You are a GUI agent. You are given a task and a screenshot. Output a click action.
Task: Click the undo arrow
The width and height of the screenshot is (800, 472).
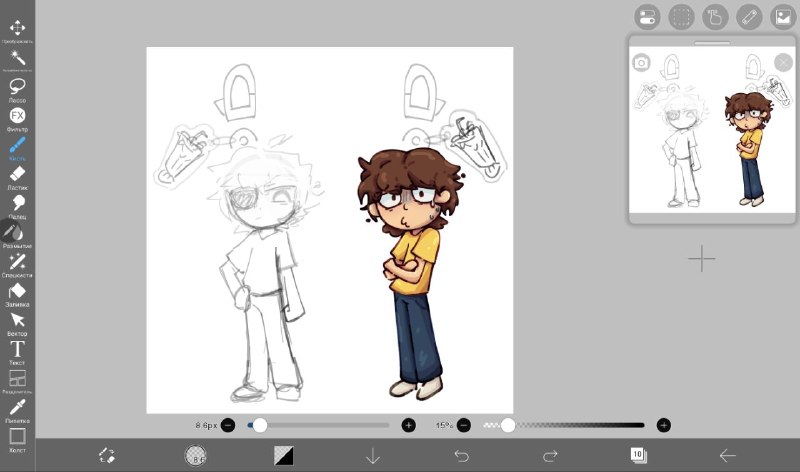pos(461,456)
